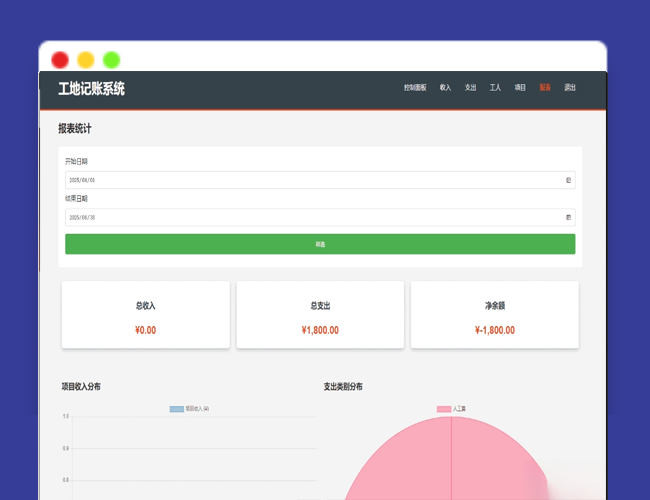Click the 支出类别分布 chart title
The width and height of the screenshot is (650, 500).
343,386
